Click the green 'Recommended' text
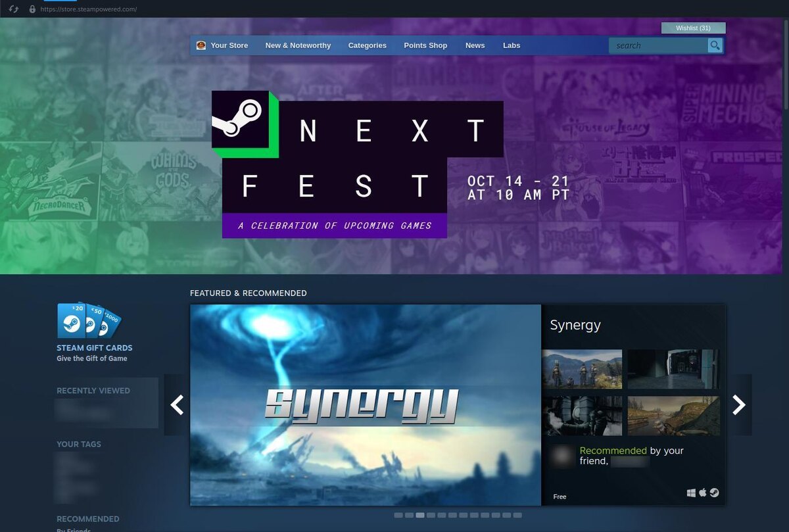789x532 pixels. tap(613, 450)
